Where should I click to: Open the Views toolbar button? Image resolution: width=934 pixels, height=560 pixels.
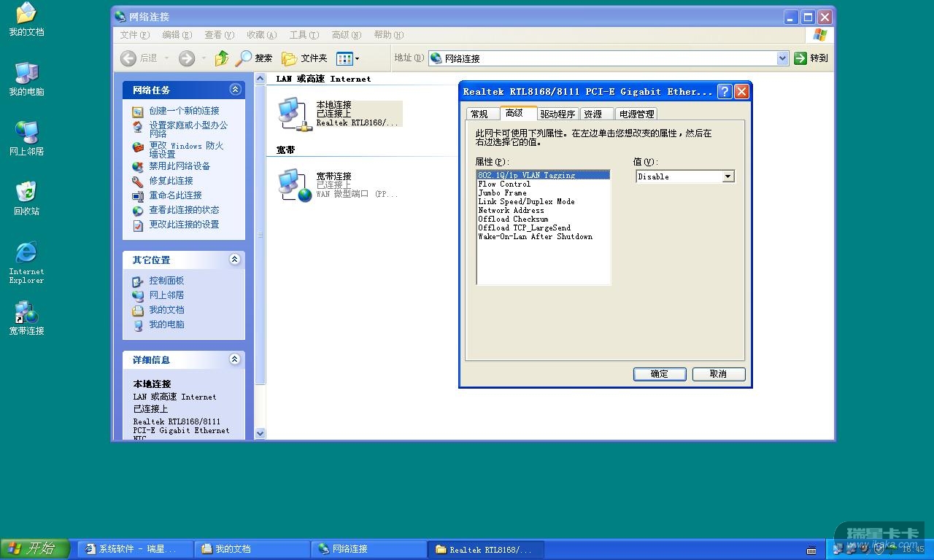pyautogui.click(x=347, y=58)
